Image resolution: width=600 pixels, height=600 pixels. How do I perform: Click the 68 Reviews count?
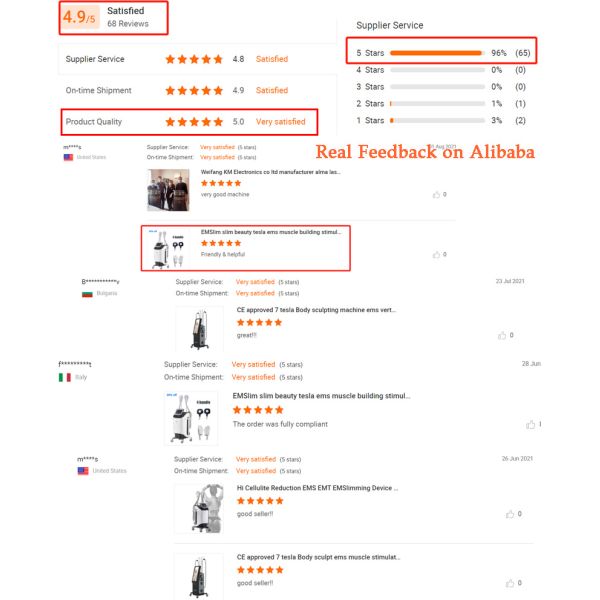pos(127,24)
